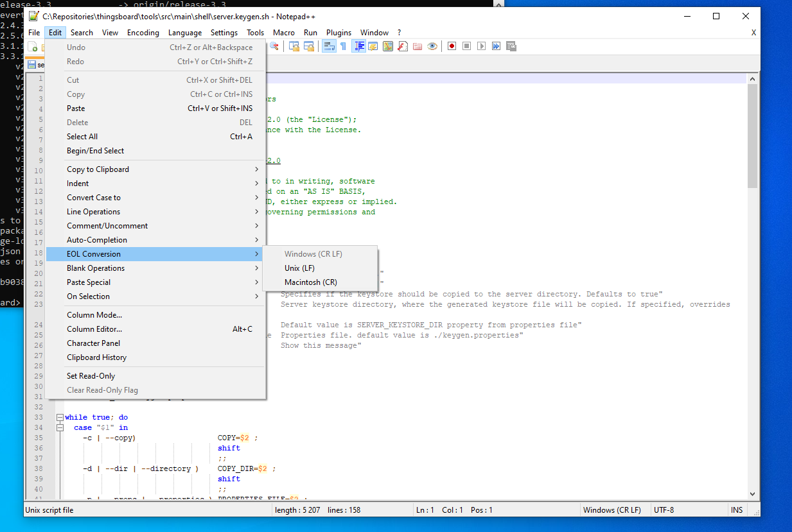Viewport: 792px width, 532px height.
Task: Start macro recording with red record icon
Action: 452,46
